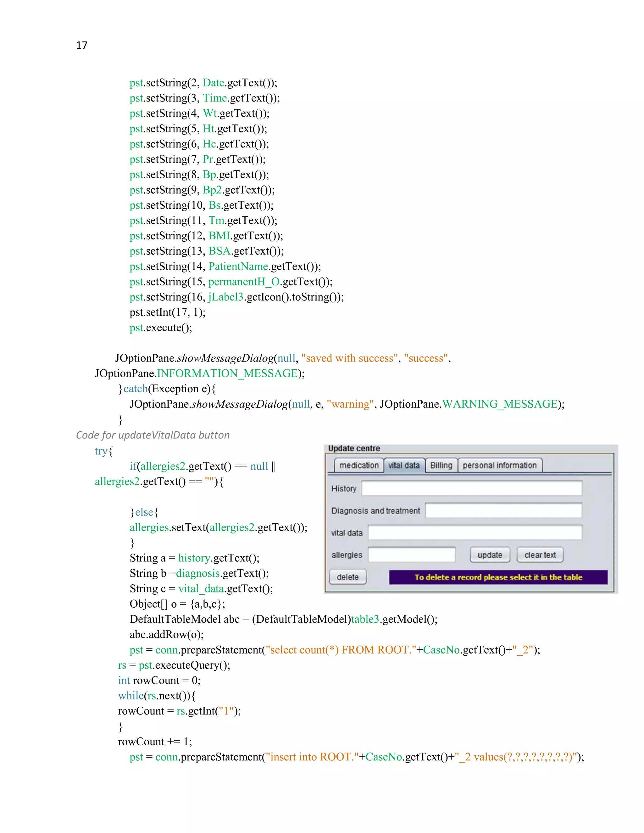Click the 'rowCount += 1;' line
Viewport: 644px width, 833px height.
155,742
